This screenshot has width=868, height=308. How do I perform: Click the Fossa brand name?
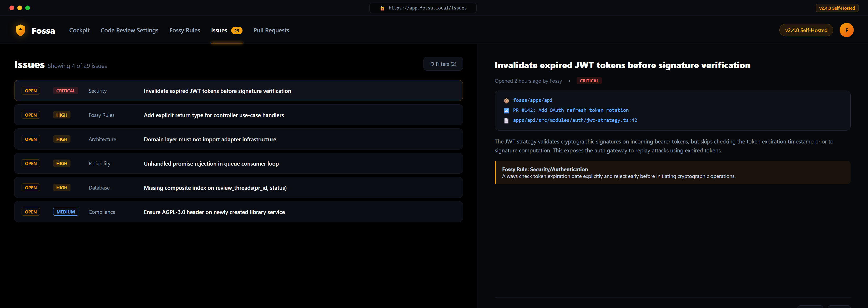(43, 31)
